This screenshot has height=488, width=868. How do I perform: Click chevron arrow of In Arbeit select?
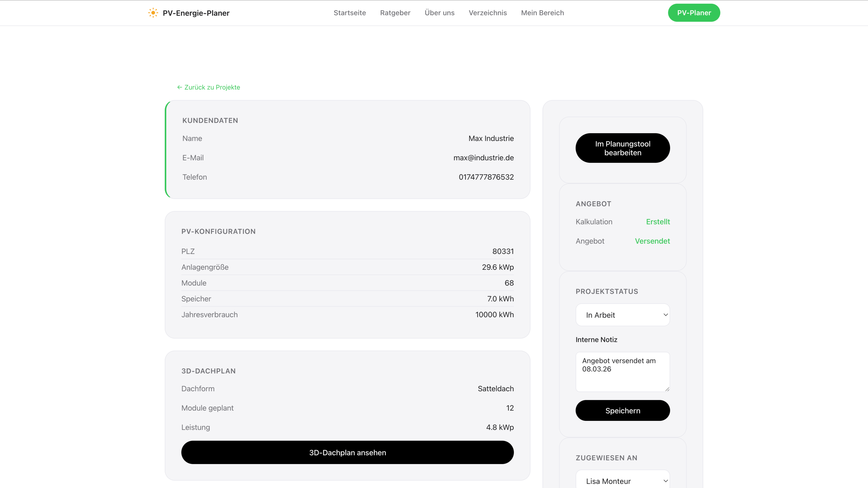click(x=665, y=315)
